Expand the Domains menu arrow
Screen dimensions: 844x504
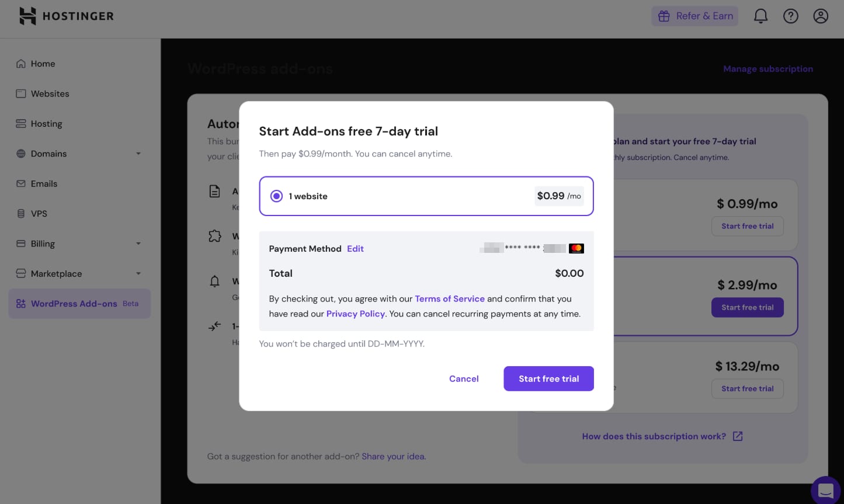click(x=138, y=154)
